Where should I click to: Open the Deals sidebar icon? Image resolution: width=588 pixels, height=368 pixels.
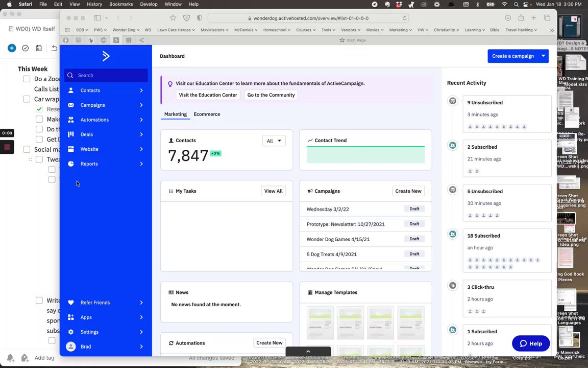(70, 134)
